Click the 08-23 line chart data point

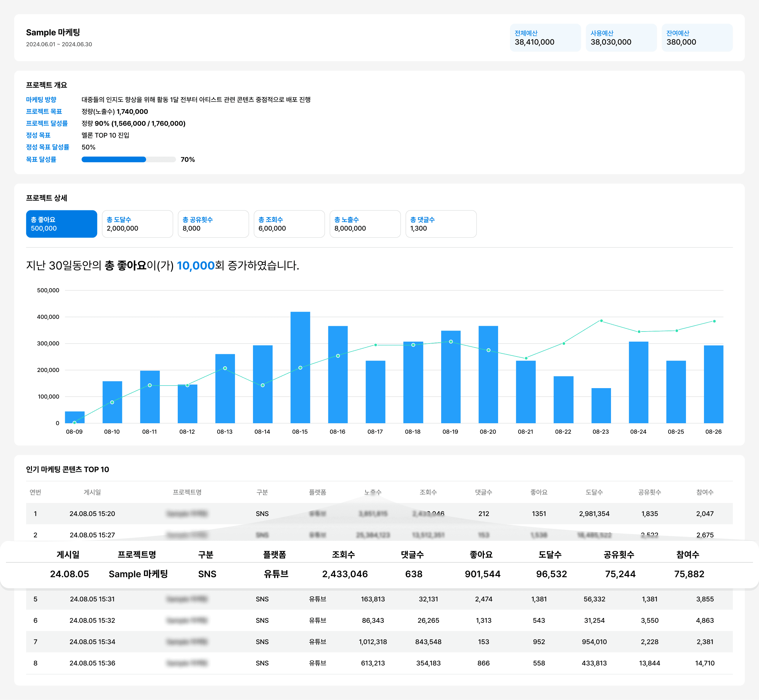(601, 321)
